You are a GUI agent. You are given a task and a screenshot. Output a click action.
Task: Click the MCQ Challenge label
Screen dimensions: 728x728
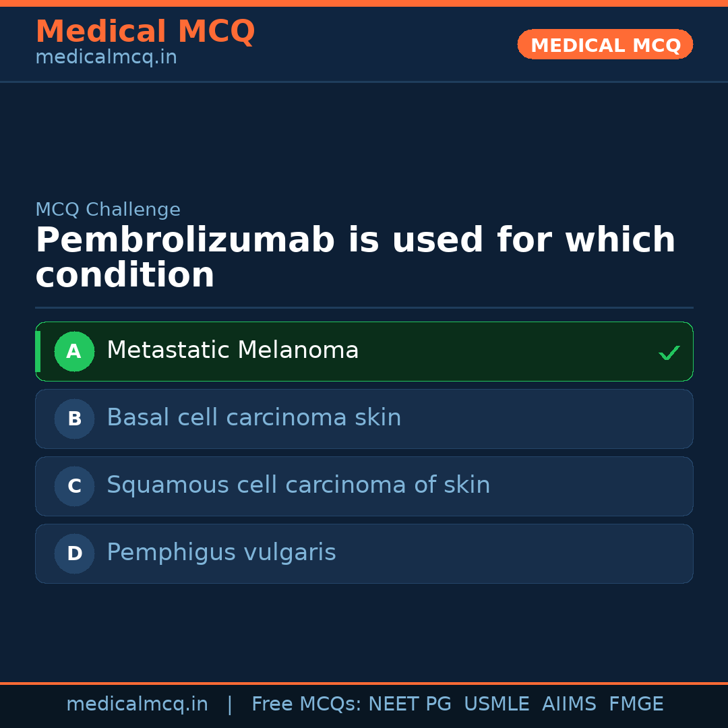[x=108, y=210]
